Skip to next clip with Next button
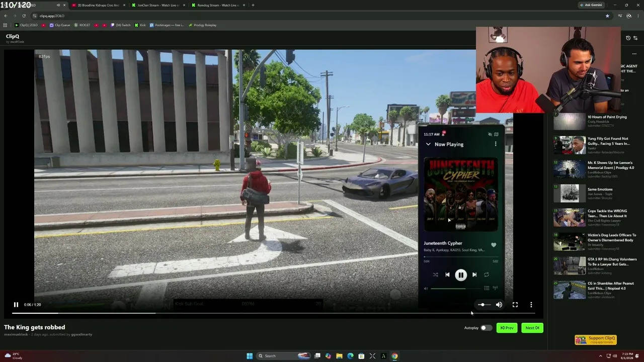The width and height of the screenshot is (644, 362). [532, 328]
